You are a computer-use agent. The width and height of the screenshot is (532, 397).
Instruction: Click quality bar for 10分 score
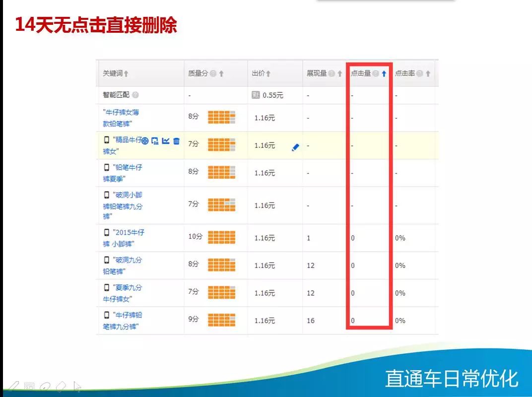pyautogui.click(x=221, y=238)
